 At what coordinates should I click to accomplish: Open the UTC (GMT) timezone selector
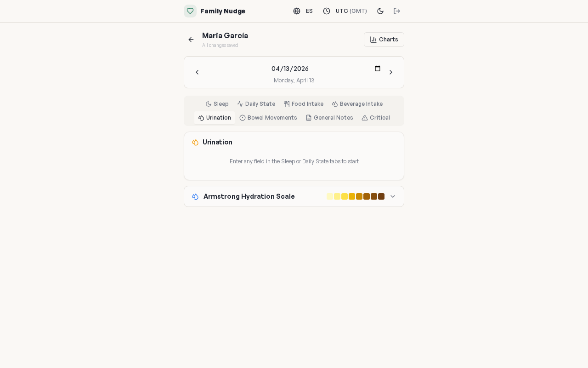(351, 11)
